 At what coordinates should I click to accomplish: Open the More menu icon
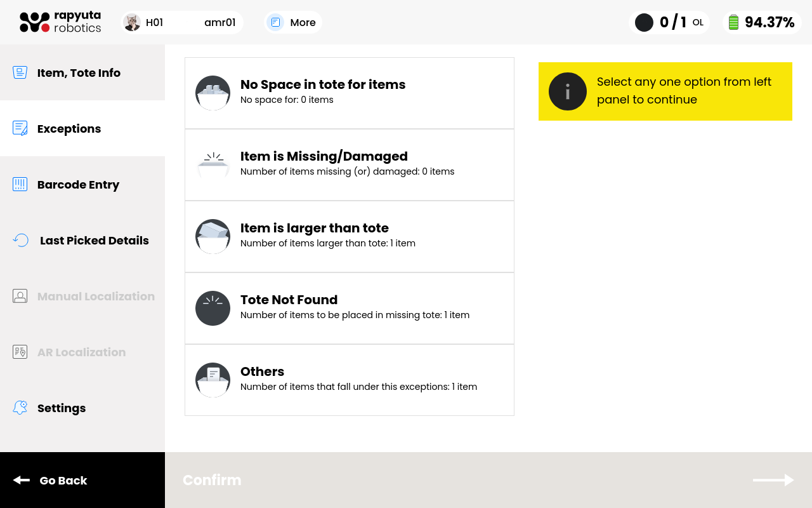(x=275, y=22)
